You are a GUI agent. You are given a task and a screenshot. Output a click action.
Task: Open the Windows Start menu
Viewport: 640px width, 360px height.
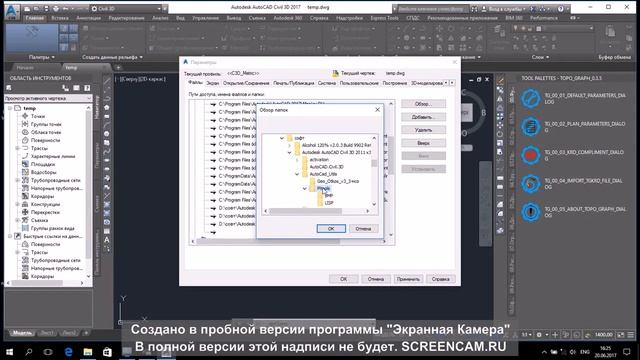click(x=9, y=352)
